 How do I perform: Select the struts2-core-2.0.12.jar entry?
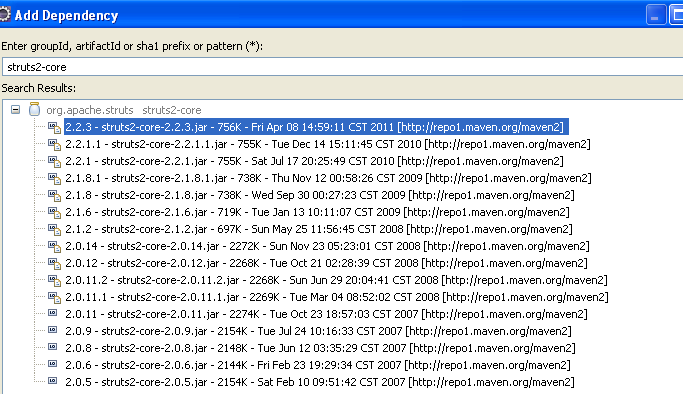[x=326, y=263]
